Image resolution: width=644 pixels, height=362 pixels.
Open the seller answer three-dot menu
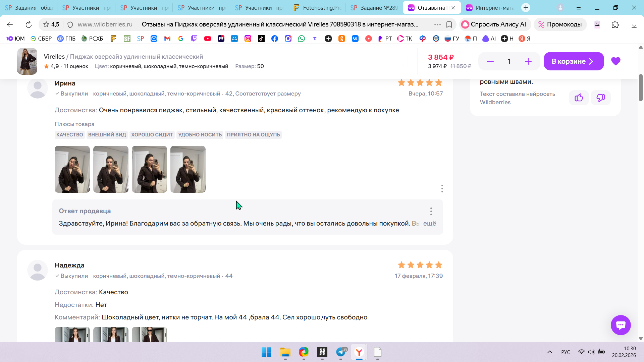431,211
